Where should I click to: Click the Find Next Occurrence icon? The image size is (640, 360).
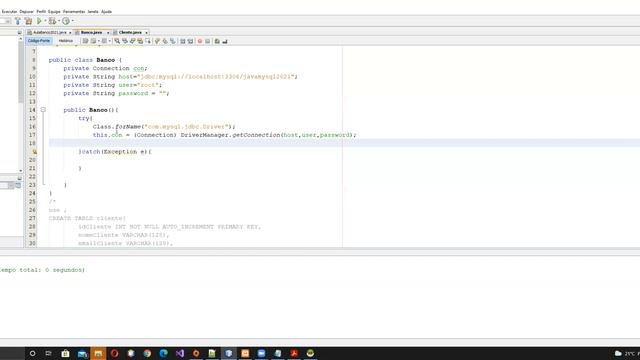(133, 41)
